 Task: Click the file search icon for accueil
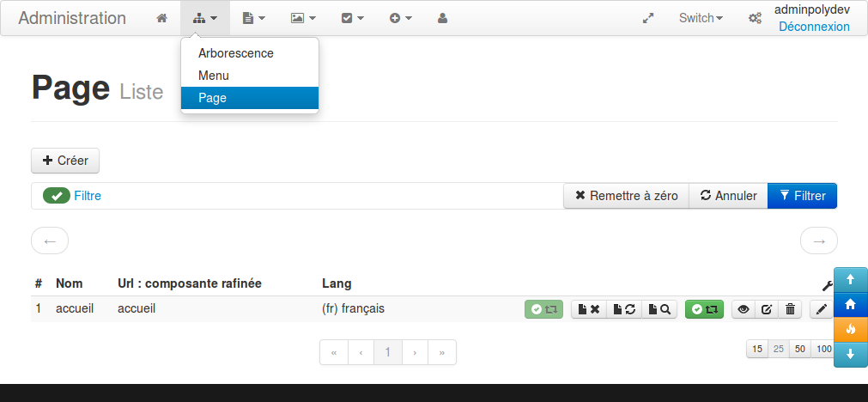tap(659, 309)
